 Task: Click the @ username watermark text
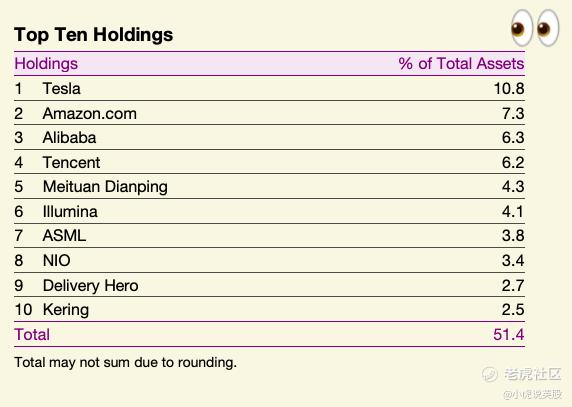click(x=532, y=394)
